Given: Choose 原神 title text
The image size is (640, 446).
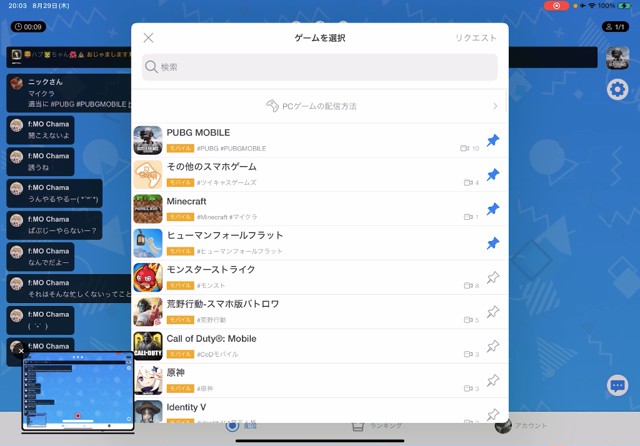Looking at the screenshot, I should click(176, 373).
